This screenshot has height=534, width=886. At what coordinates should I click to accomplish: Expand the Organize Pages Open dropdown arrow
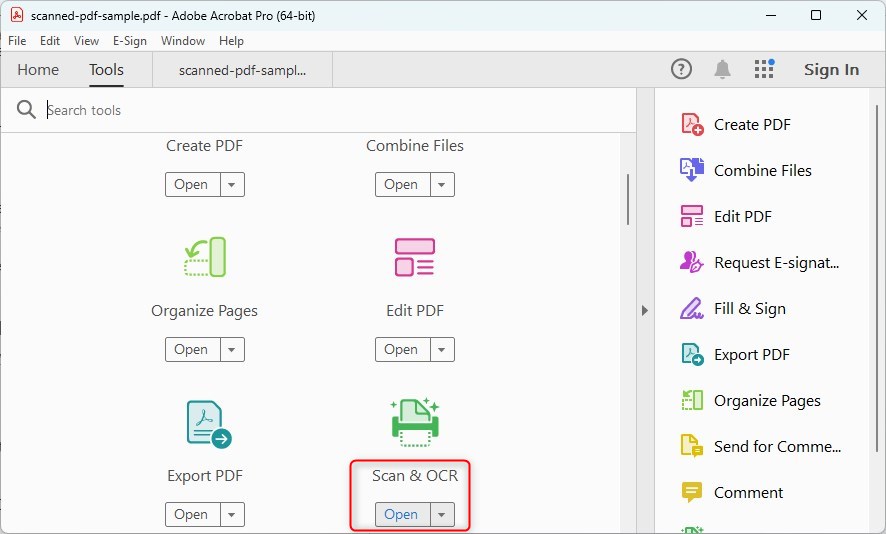tap(232, 350)
